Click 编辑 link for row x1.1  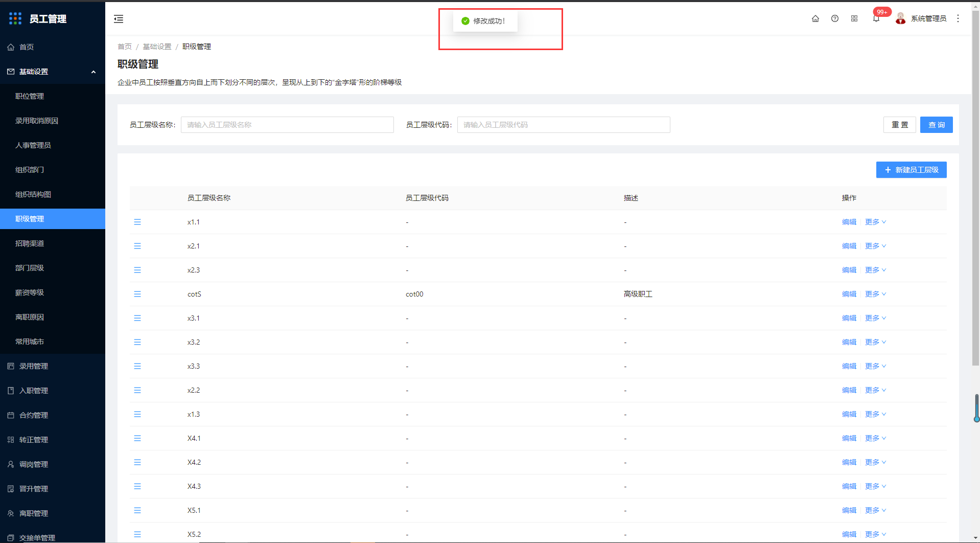[849, 222]
